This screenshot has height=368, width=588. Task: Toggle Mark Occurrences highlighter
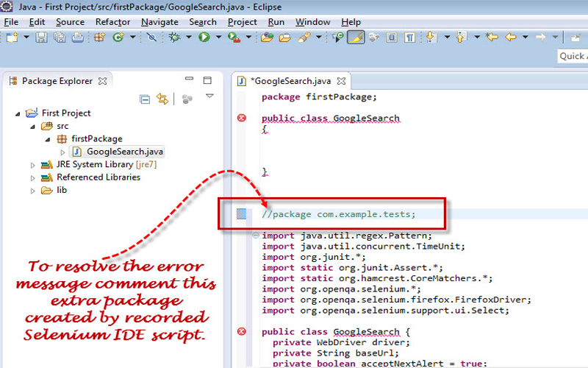(x=356, y=38)
